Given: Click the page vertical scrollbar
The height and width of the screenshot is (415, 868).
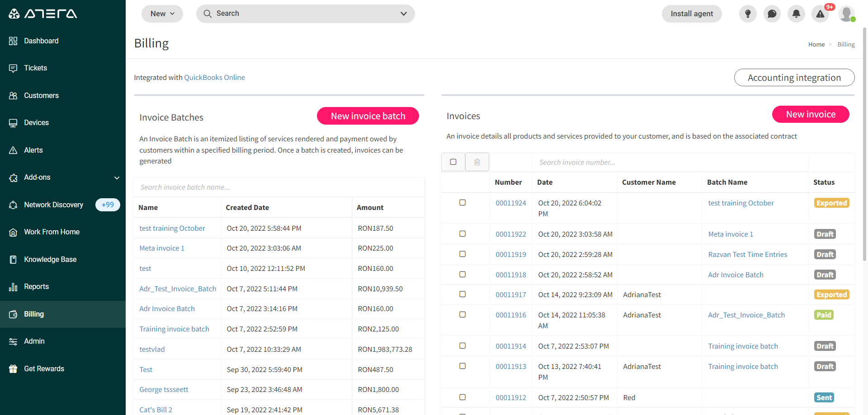Looking at the screenshot, I should [864, 145].
